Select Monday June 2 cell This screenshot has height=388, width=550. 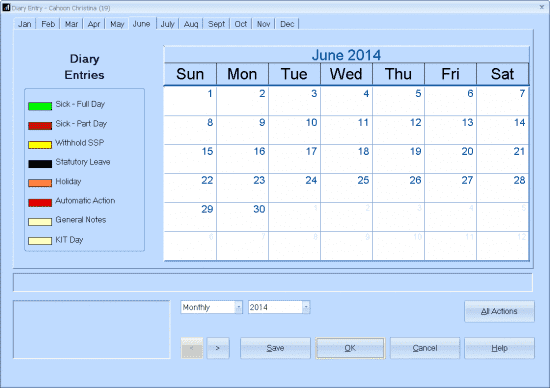pos(242,101)
